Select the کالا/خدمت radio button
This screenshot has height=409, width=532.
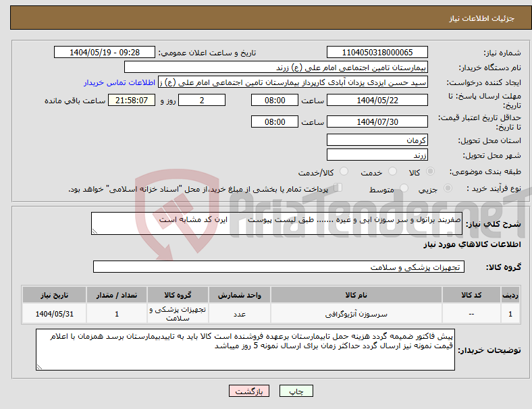pyautogui.click(x=344, y=171)
